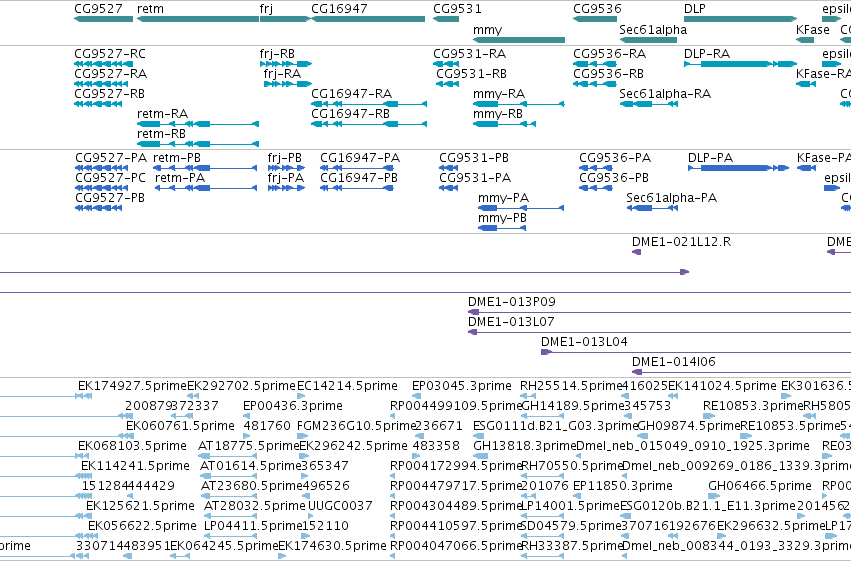
Task: Click protein mmy-PA label
Action: (503, 198)
